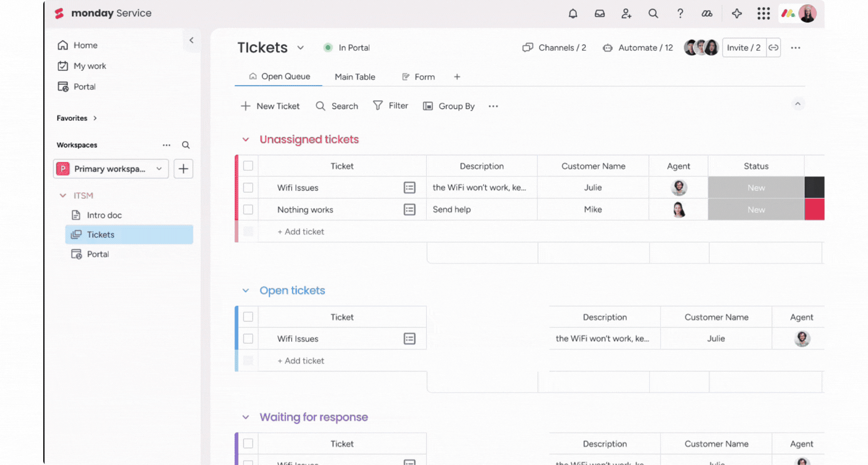Click Add ticket field in Open tickets

[x=300, y=360]
